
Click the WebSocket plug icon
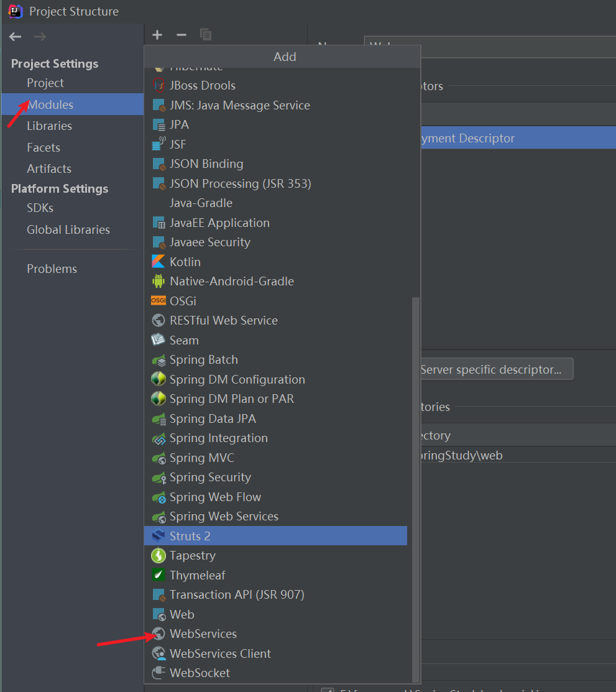(159, 673)
